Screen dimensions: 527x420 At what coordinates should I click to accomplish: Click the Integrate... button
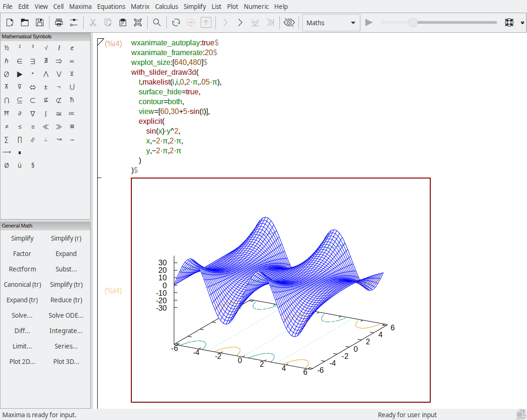pos(66,331)
